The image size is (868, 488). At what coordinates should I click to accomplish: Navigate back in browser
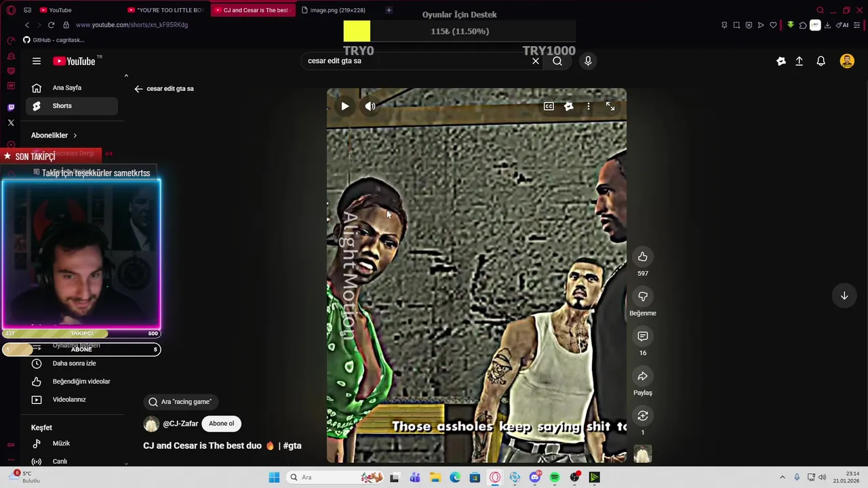coord(27,25)
